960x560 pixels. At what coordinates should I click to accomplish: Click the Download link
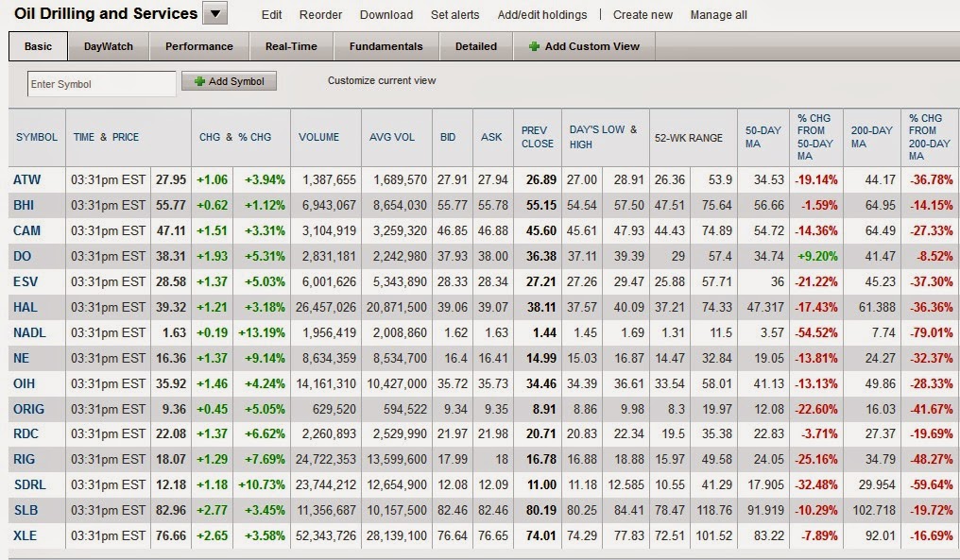point(386,15)
